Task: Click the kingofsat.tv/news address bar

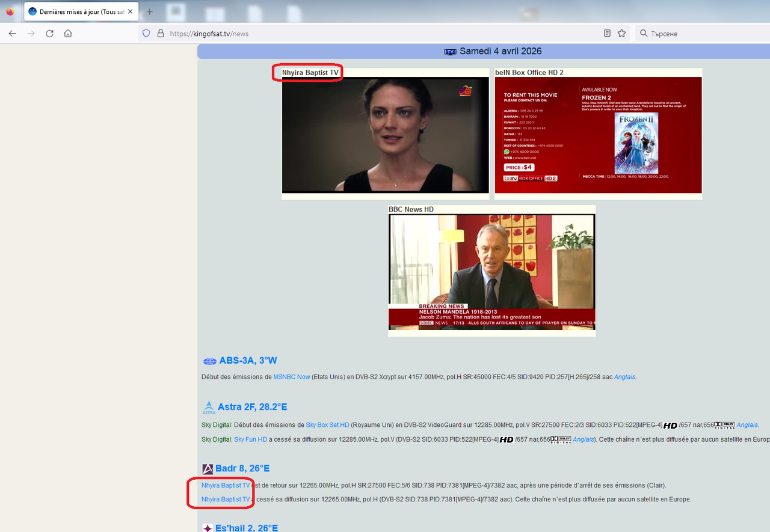Action: pyautogui.click(x=383, y=34)
